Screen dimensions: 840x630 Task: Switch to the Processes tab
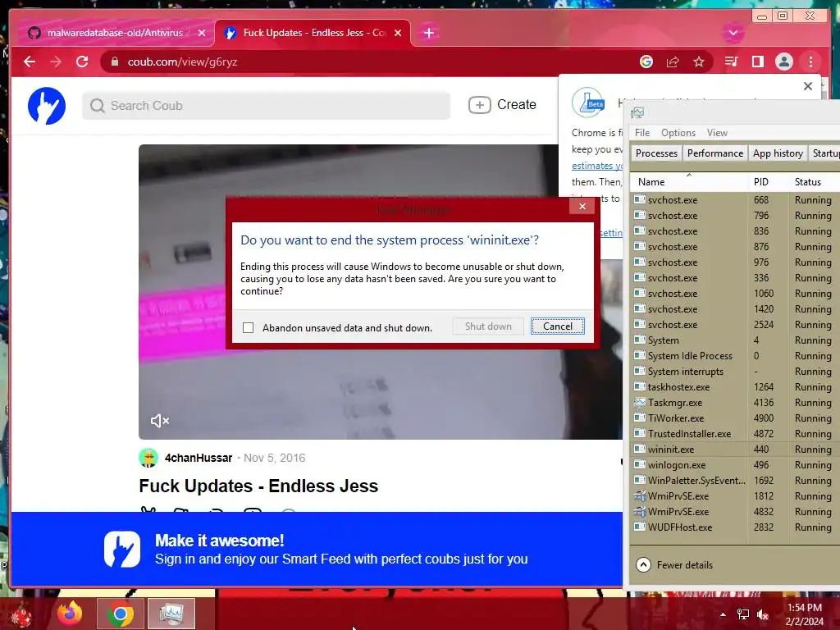pos(656,153)
